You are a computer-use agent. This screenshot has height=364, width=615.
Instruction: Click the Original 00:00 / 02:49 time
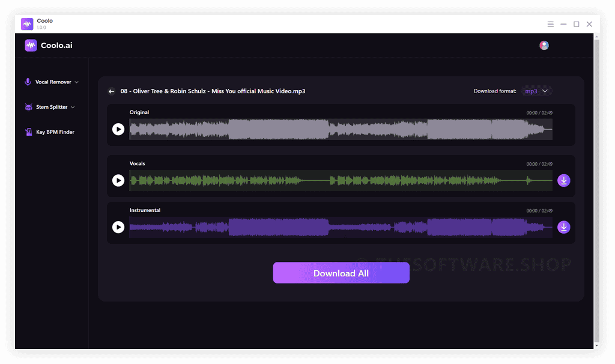539,113
